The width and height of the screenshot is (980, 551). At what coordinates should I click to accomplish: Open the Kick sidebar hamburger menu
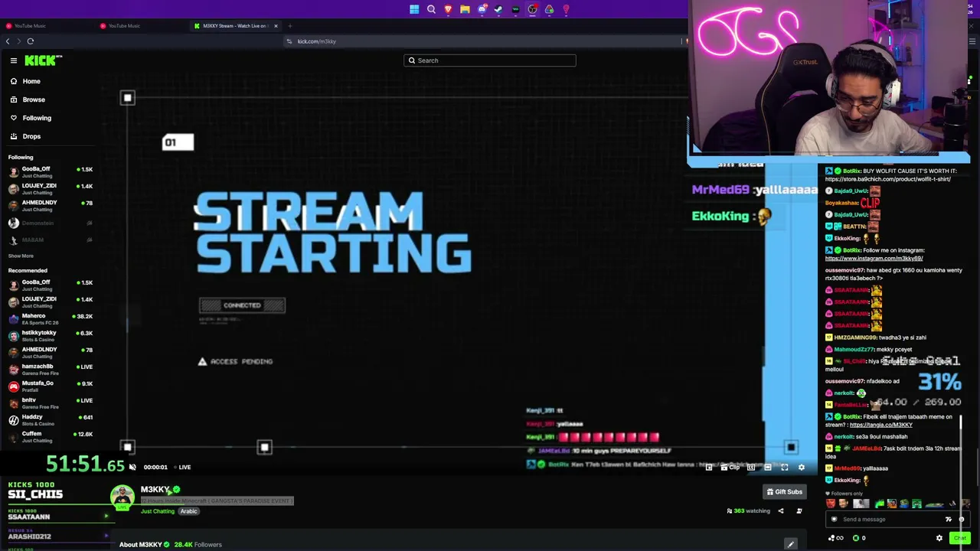coord(14,60)
